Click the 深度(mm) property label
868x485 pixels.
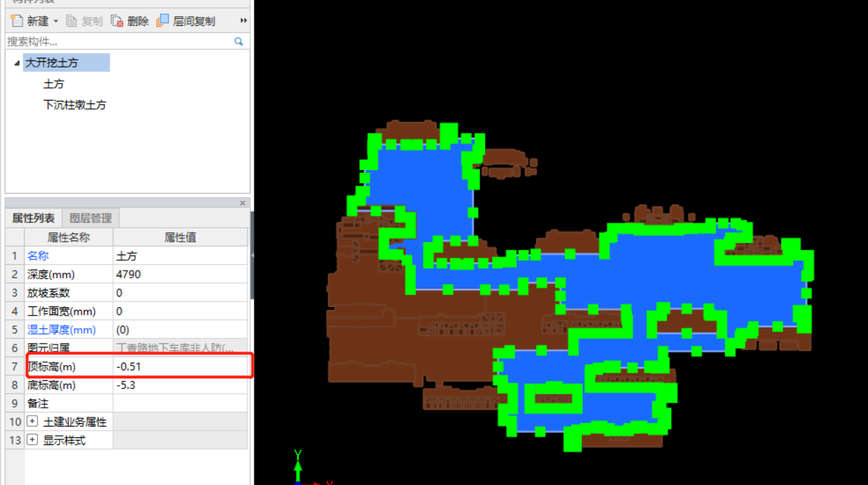click(x=51, y=274)
